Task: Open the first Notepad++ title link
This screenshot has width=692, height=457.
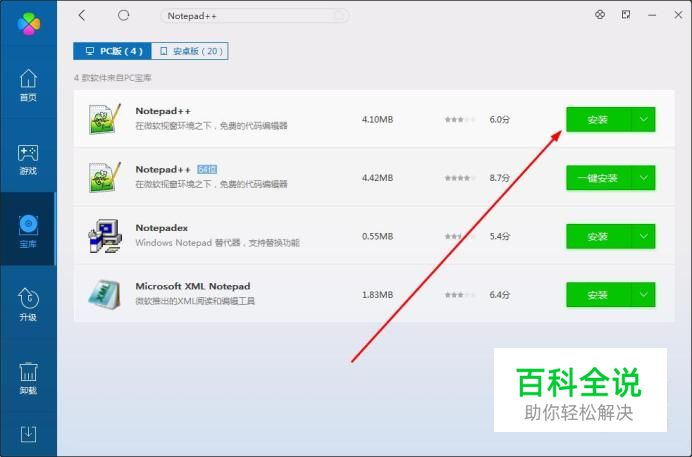Action: tap(163, 111)
